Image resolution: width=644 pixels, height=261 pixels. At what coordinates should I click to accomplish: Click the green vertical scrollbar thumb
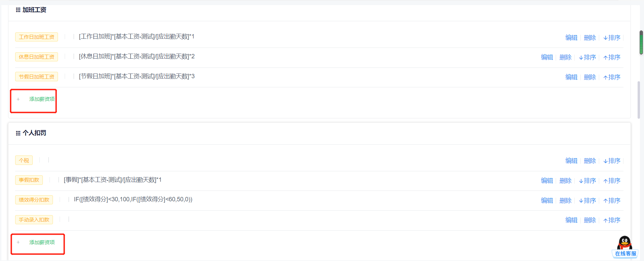click(641, 42)
